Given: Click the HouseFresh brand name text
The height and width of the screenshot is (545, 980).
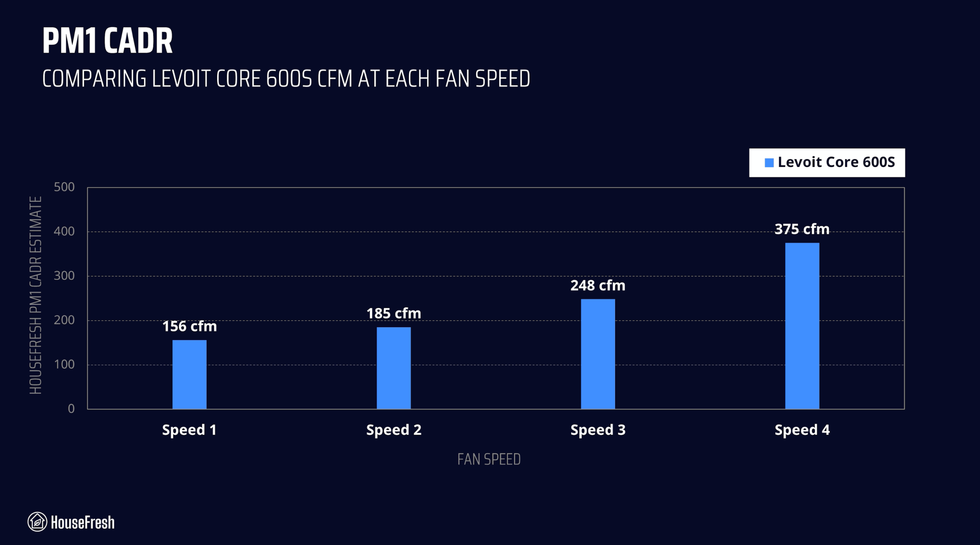Looking at the screenshot, I should [x=83, y=522].
